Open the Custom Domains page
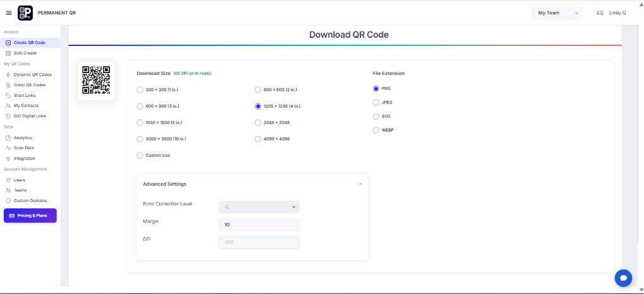Viewport: 644px width, 294px height. click(30, 201)
